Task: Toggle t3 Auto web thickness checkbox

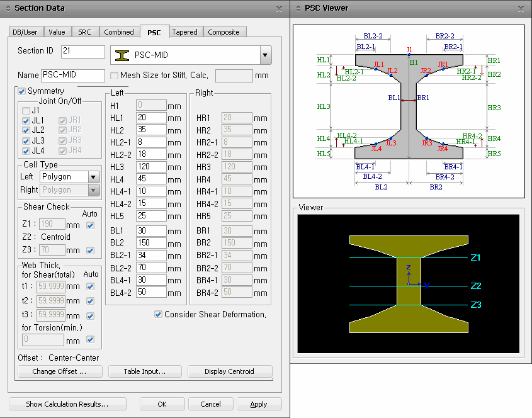Action: click(x=90, y=316)
